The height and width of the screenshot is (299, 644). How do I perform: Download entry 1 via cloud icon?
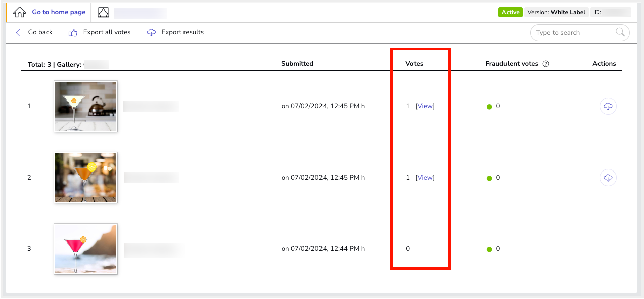[x=608, y=106]
